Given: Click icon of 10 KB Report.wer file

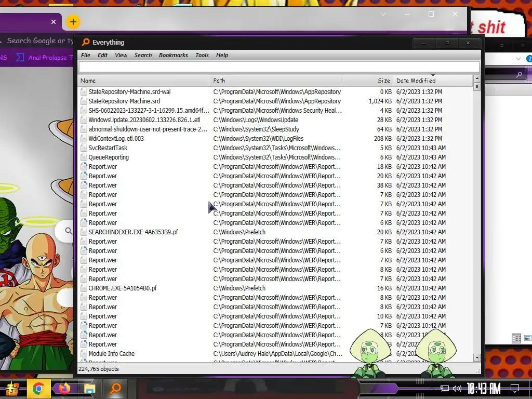Looking at the screenshot, I should coord(84,316).
